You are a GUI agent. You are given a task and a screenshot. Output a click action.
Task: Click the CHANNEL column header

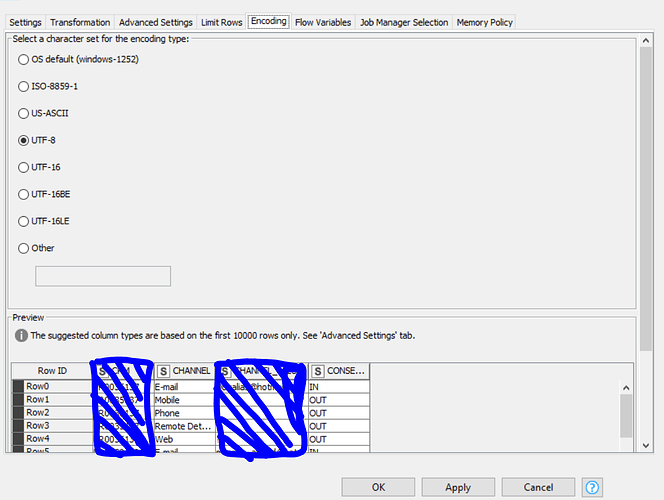tap(184, 371)
